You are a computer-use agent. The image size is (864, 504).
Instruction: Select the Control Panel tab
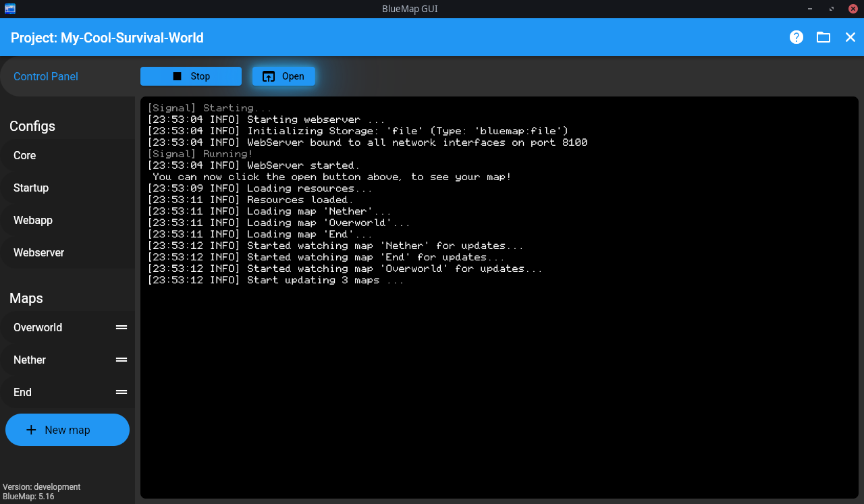45,76
